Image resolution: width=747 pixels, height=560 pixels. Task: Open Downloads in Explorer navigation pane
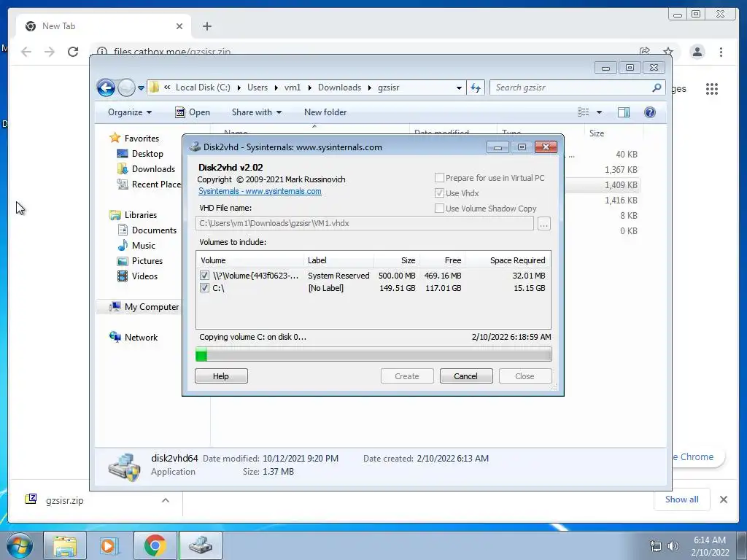pyautogui.click(x=153, y=168)
